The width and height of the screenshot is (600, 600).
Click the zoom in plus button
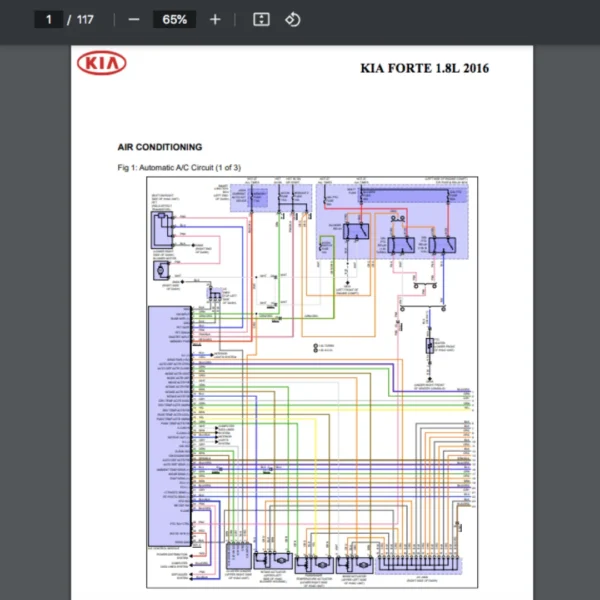pos(215,19)
